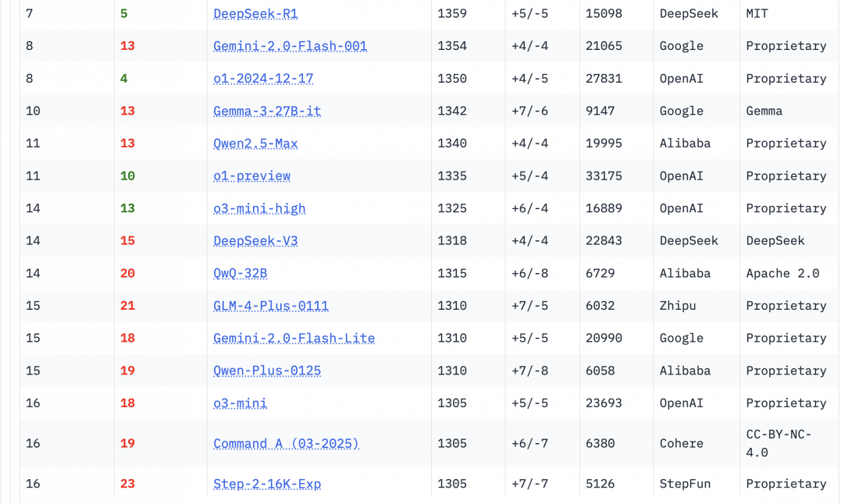Select the +4/-5 confidence interval

coord(530,79)
